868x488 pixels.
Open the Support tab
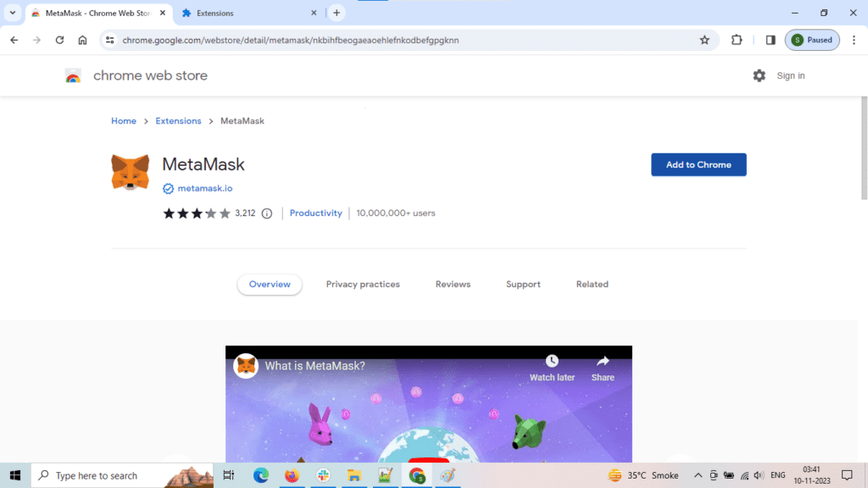pos(523,285)
